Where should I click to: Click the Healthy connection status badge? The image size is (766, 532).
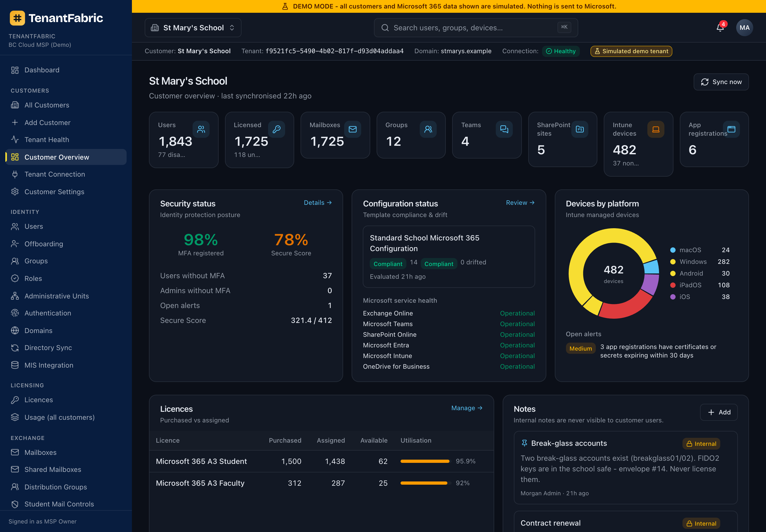click(x=561, y=51)
